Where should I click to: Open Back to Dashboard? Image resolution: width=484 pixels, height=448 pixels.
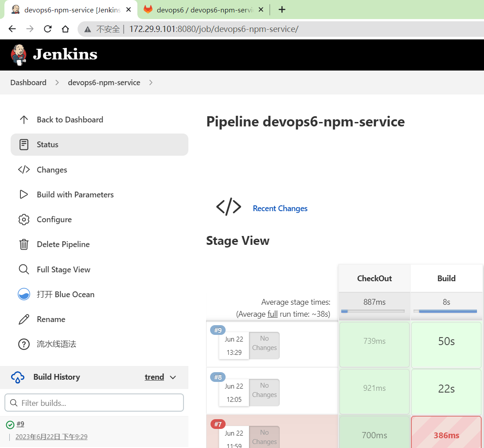click(70, 120)
